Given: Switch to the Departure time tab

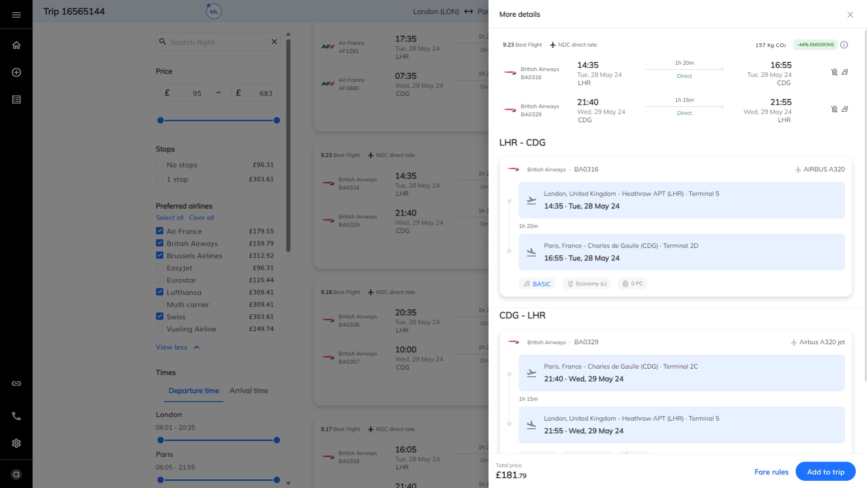Looking at the screenshot, I should click(193, 391).
